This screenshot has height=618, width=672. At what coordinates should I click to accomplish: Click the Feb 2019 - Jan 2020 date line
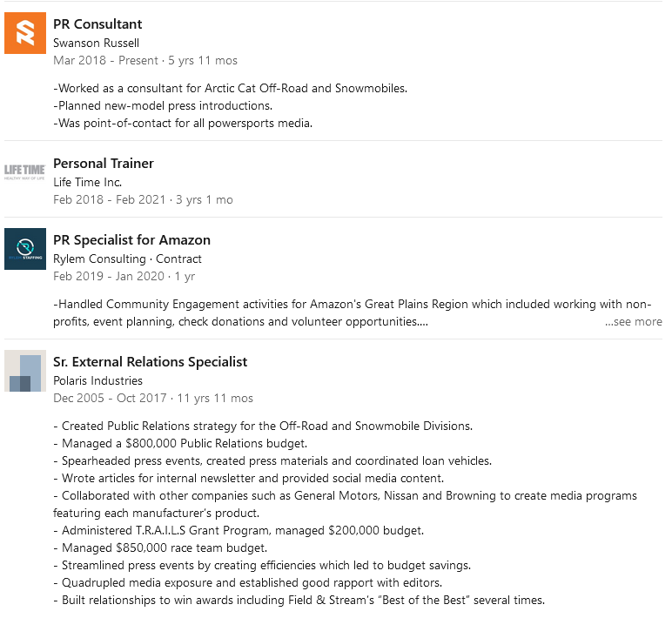tap(124, 277)
